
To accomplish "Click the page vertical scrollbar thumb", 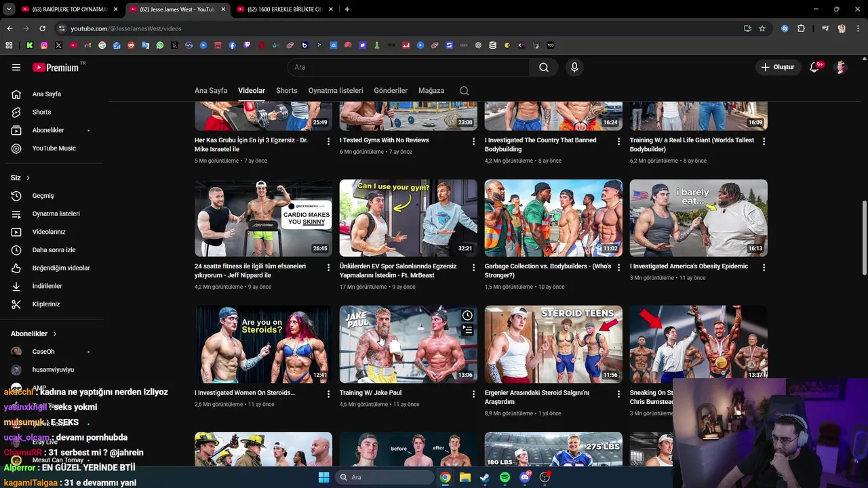I will point(863,238).
